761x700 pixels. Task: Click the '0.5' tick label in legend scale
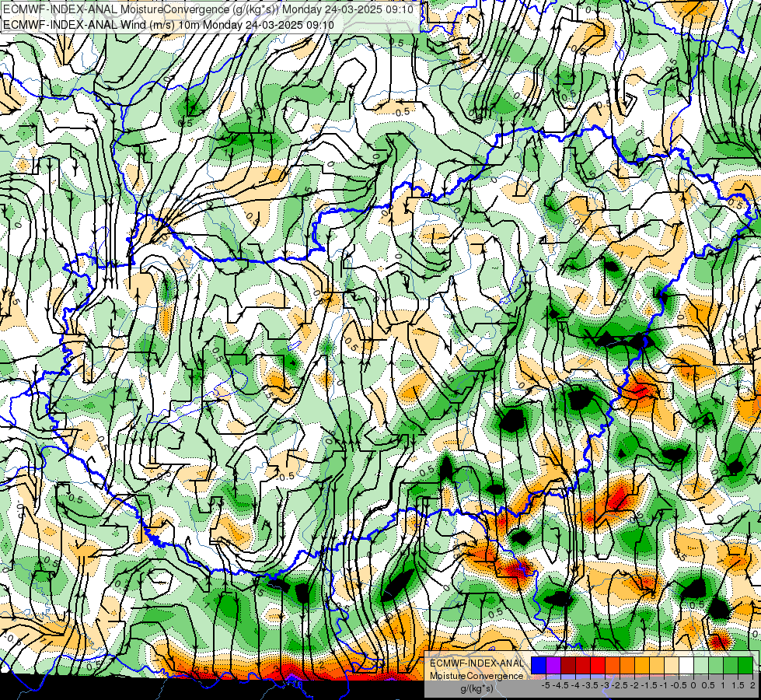pyautogui.click(x=708, y=685)
